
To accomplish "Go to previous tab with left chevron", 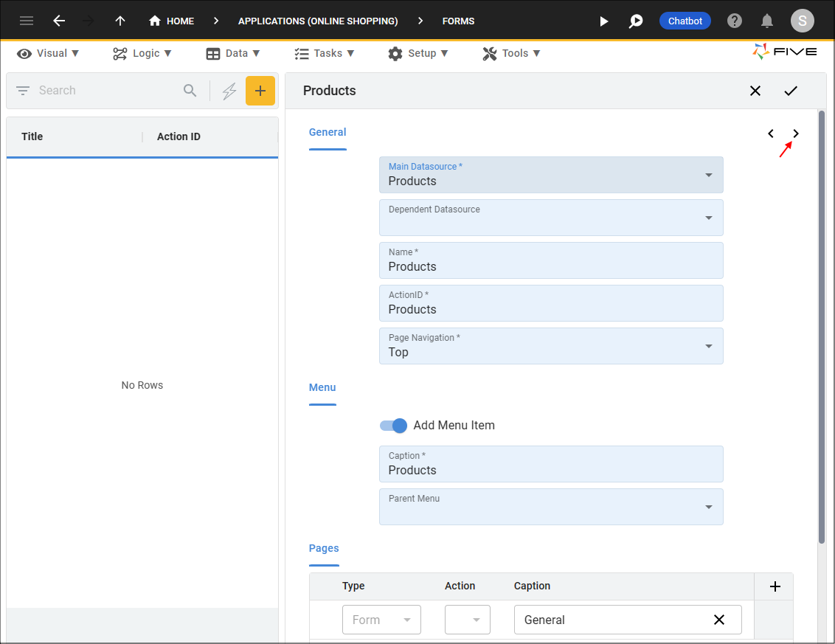I will [x=771, y=134].
